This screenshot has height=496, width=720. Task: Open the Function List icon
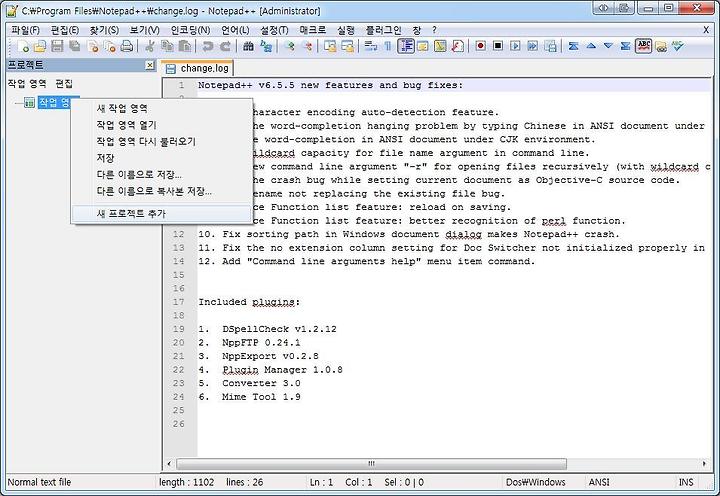coord(457,46)
